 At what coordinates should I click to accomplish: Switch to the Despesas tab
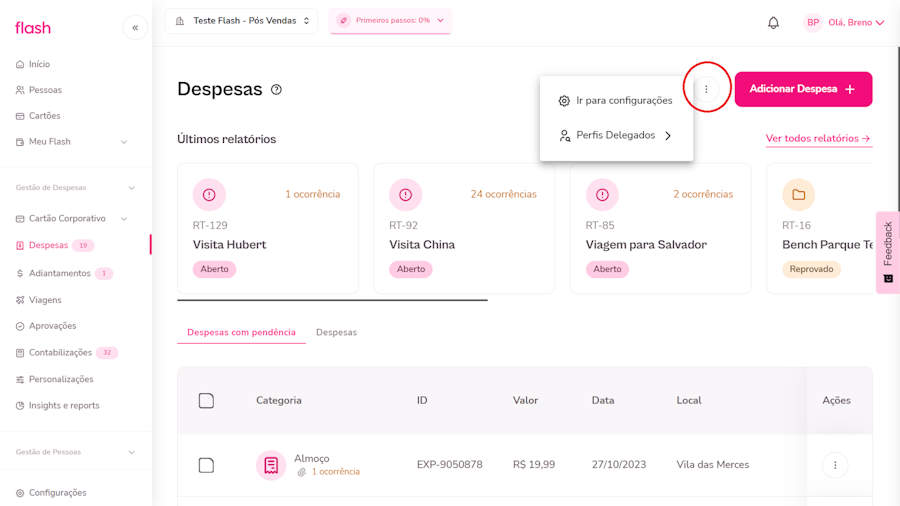coord(336,332)
